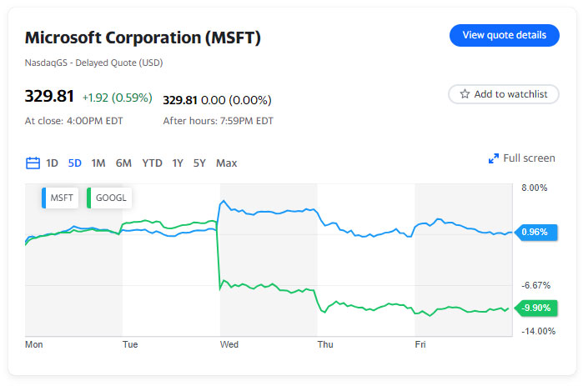Click the green -9.90% price label

[x=535, y=308]
